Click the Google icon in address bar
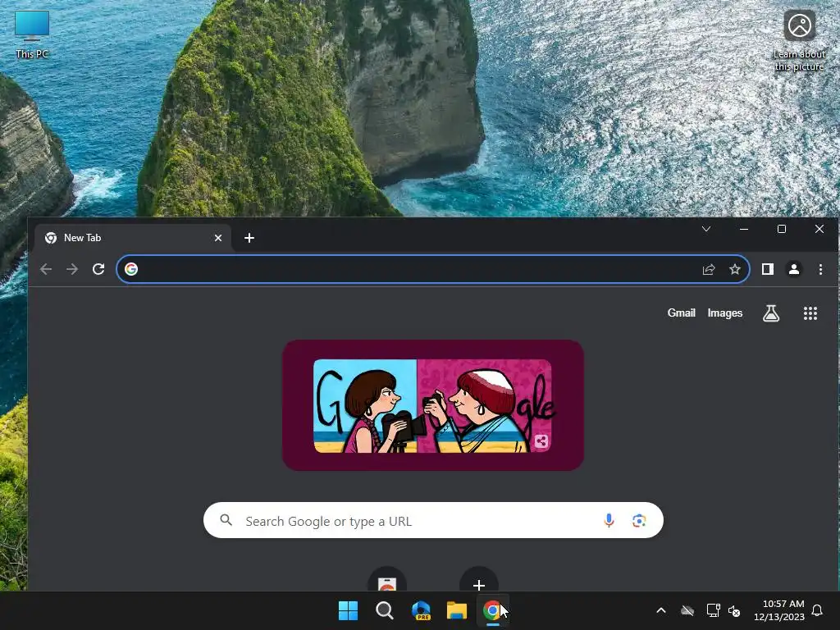The image size is (840, 630). tap(131, 269)
